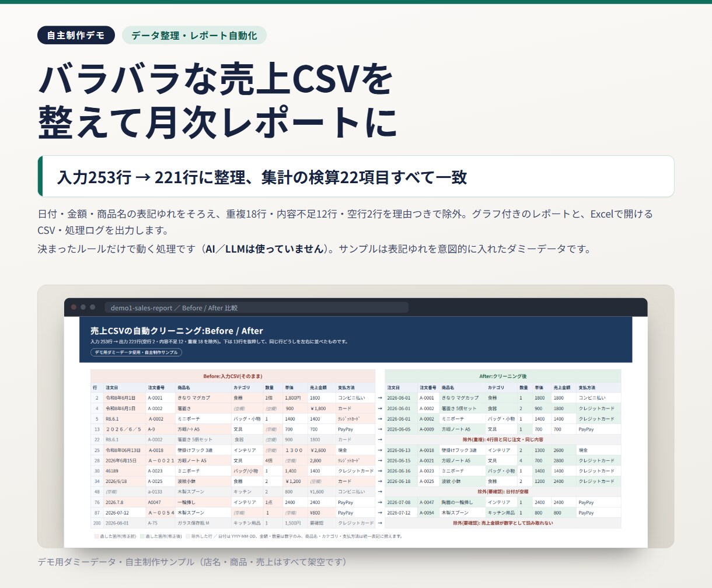The height and width of the screenshot is (588, 712).
Task: Click the 売上CSVの自動クリーニング:Before / After title
Action: (x=177, y=330)
